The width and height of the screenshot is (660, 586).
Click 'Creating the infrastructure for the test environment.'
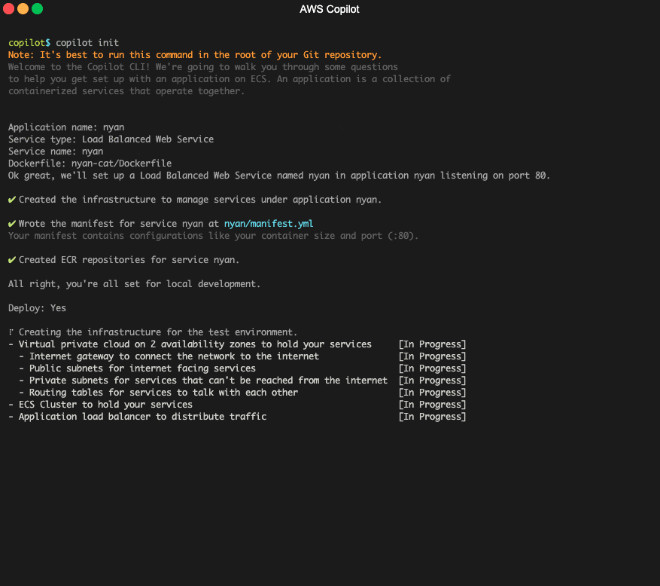(x=158, y=332)
